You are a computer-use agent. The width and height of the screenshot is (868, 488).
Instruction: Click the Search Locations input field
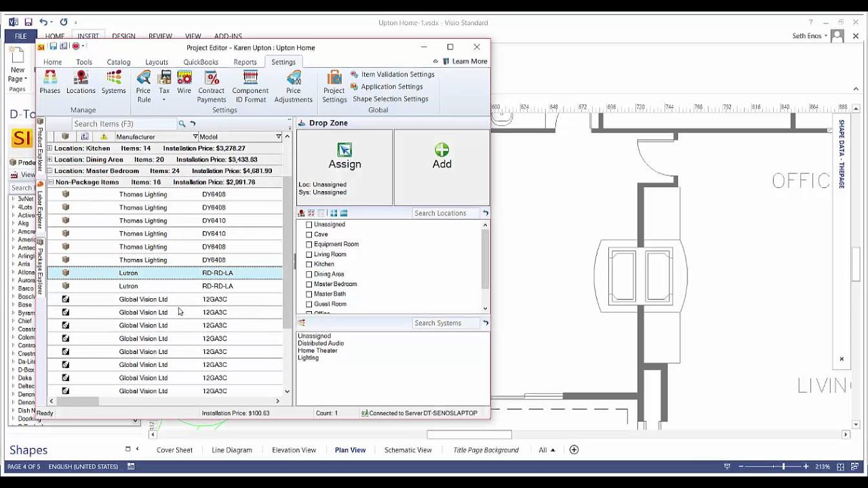point(446,213)
